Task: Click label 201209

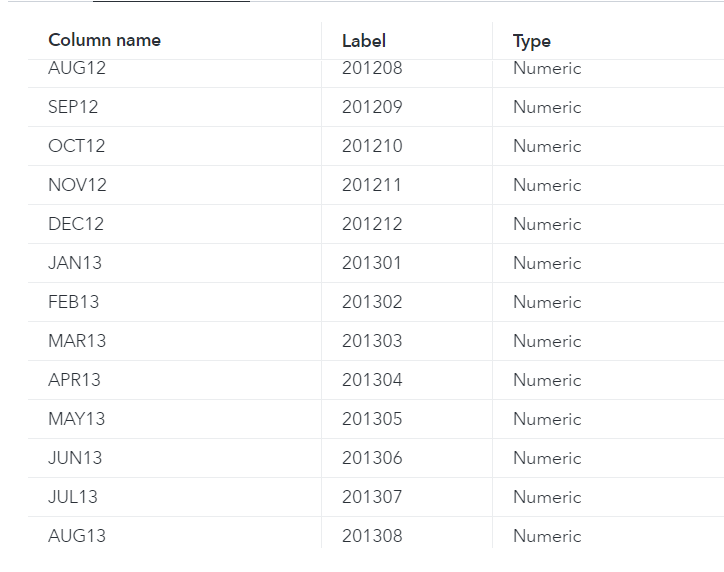Action: [372, 107]
